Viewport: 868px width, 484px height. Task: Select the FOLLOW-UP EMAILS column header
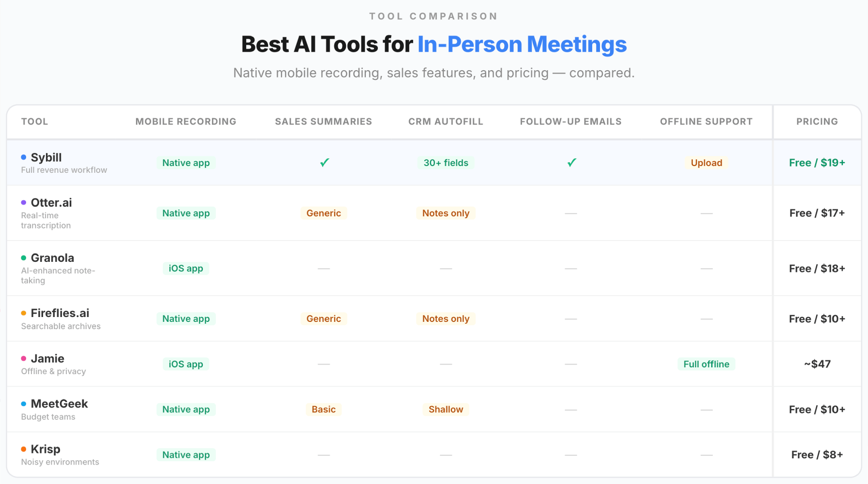click(x=571, y=121)
